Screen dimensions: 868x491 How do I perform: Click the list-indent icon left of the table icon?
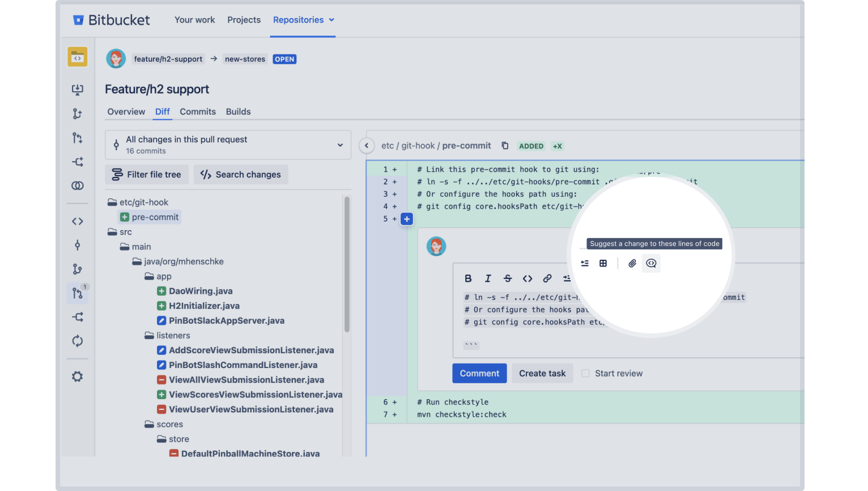(585, 263)
